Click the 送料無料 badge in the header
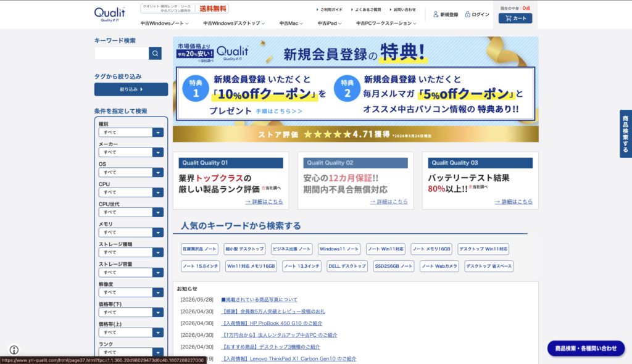Viewport: 632px width, 364px height. point(213,9)
